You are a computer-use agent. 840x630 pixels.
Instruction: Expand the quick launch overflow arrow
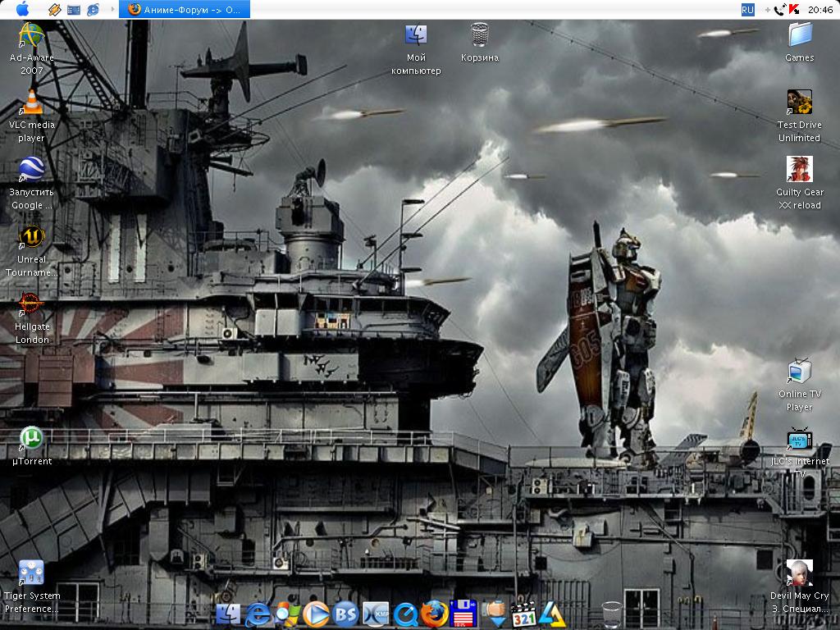point(112,9)
